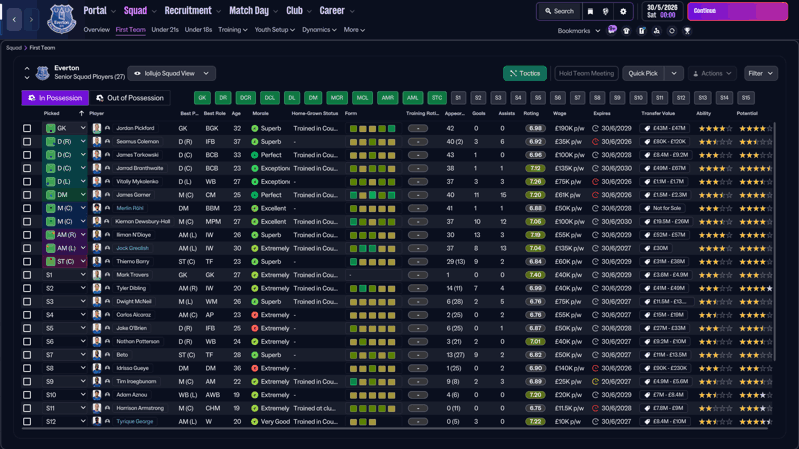This screenshot has height=449, width=799.
Task: Tick the checkbox for Mark Travers
Action: [27, 275]
